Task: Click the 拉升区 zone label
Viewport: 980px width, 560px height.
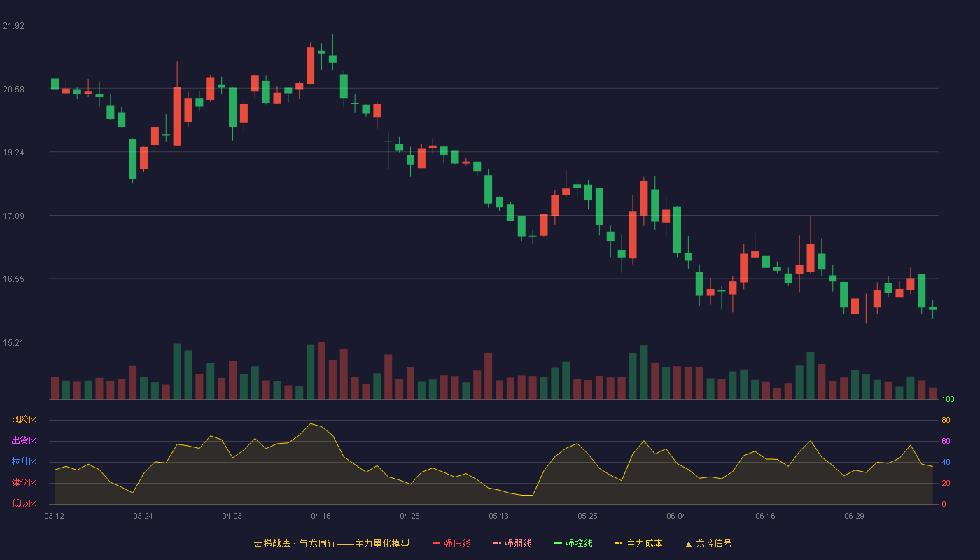Action: pyautogui.click(x=24, y=462)
